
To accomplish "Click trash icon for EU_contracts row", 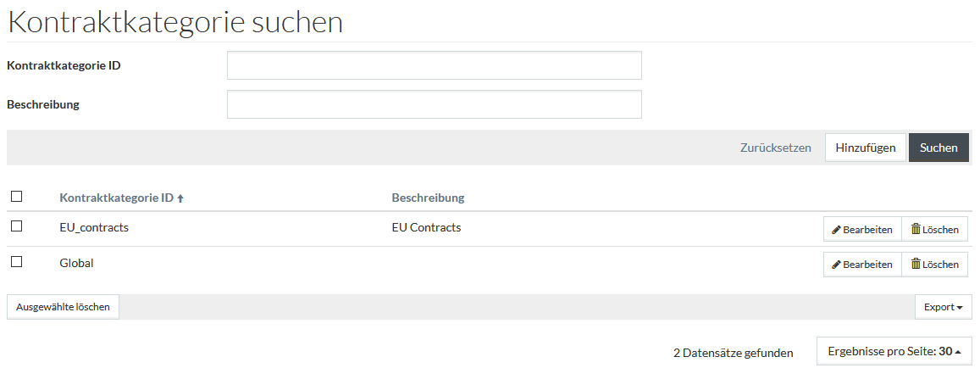I will [x=916, y=229].
